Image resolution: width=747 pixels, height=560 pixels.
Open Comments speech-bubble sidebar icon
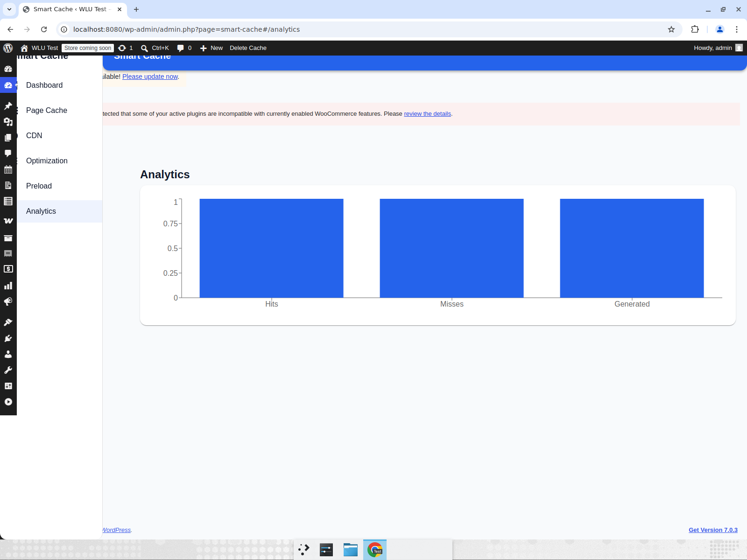point(8,154)
